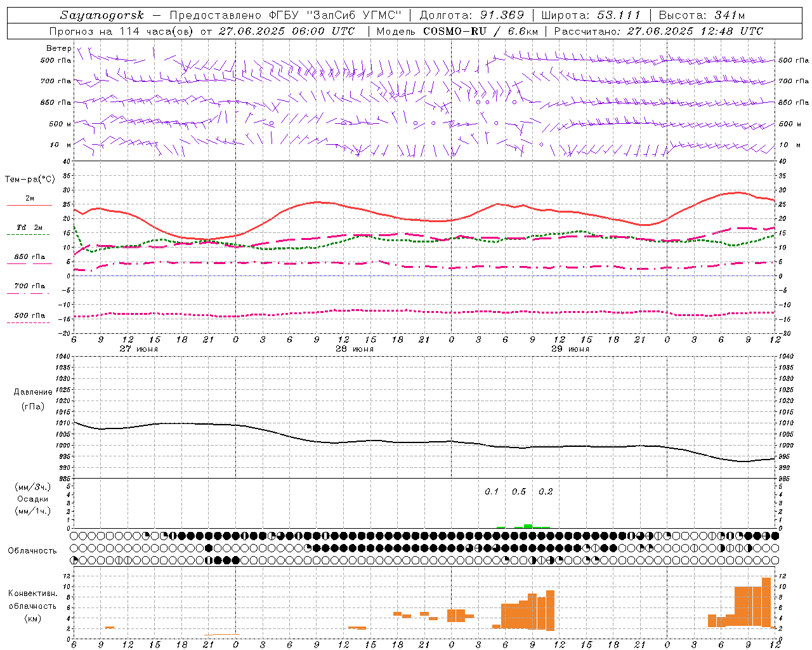Click the tallest orange convective cloud bar
This screenshot has height=650, width=812.
(766, 602)
